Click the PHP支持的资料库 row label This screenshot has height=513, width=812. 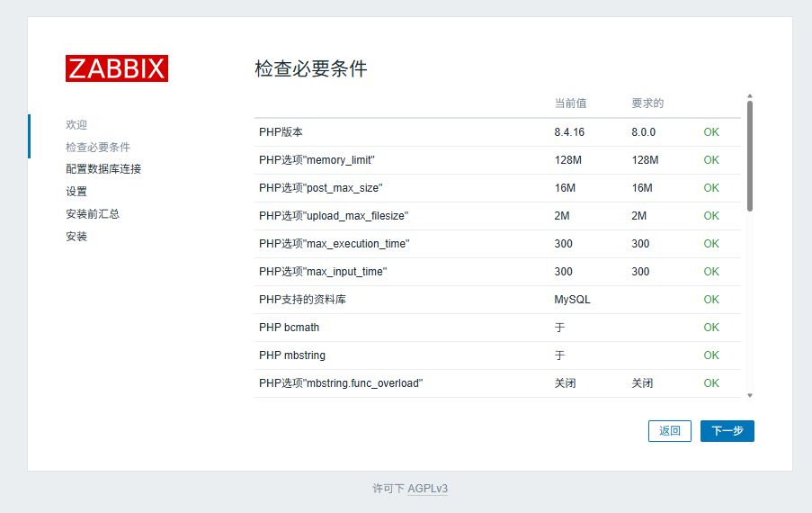click(x=302, y=300)
